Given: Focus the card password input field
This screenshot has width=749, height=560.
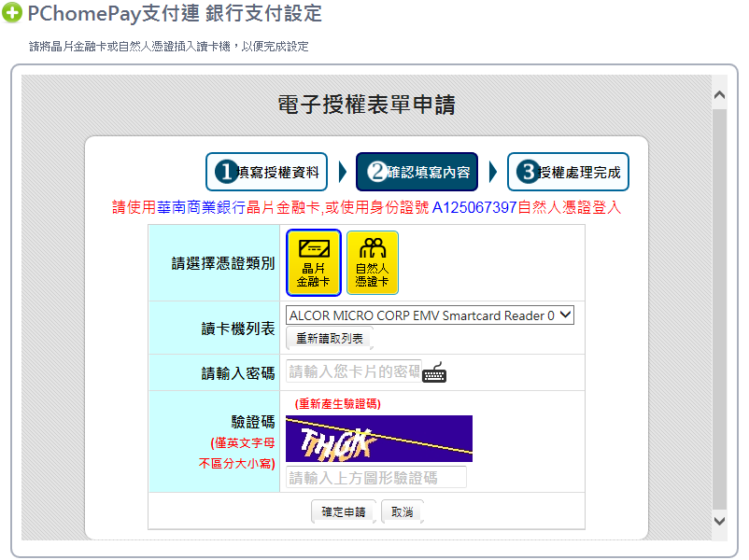Looking at the screenshot, I should (x=353, y=371).
